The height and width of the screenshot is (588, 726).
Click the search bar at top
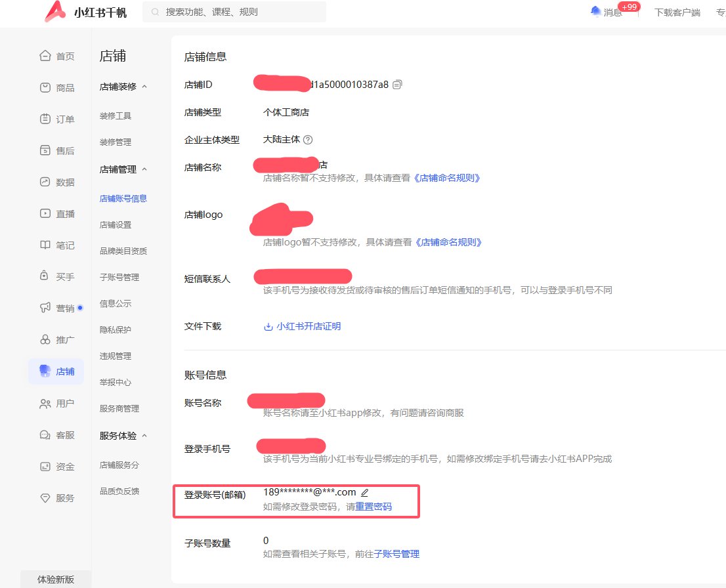[x=234, y=12]
